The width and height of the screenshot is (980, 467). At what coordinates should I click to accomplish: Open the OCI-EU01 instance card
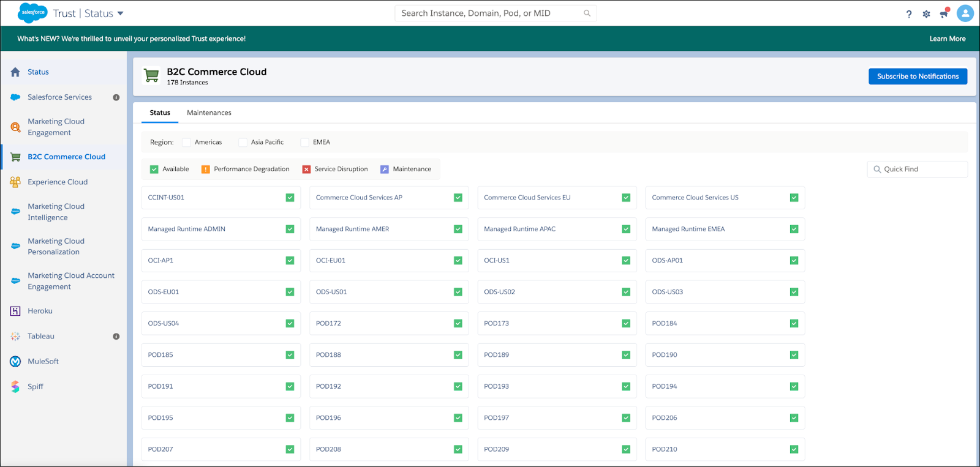(x=389, y=261)
